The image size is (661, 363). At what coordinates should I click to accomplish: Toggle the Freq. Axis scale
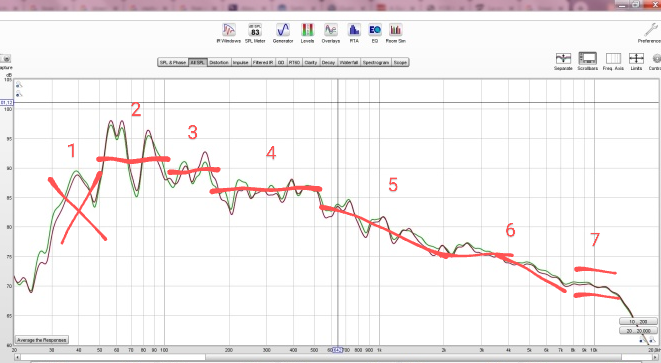pyautogui.click(x=613, y=61)
